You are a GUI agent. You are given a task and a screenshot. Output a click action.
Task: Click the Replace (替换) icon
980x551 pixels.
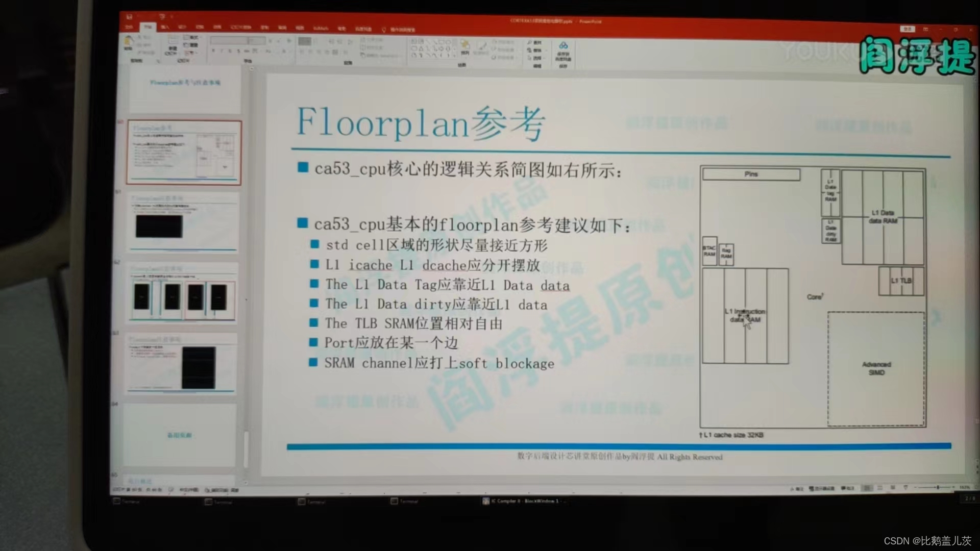point(530,51)
